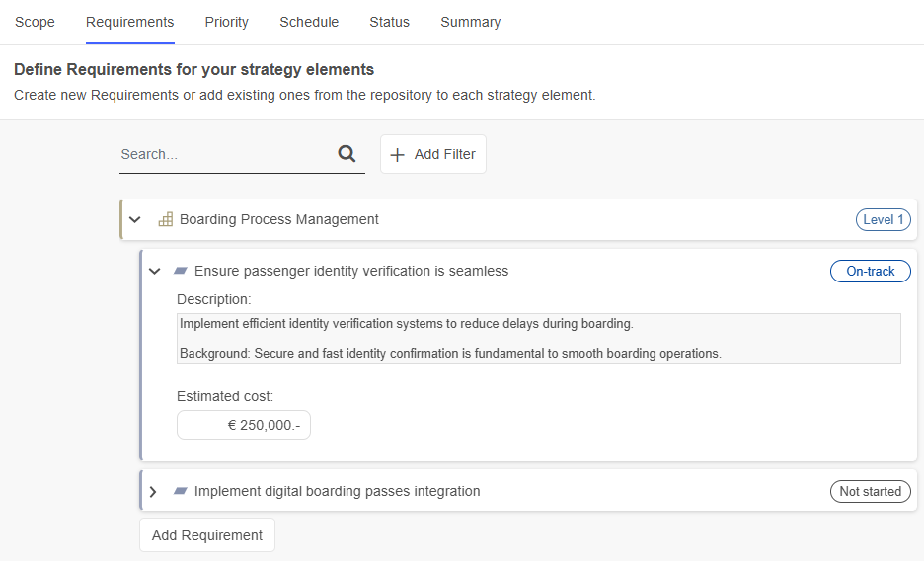Click the Add Requirement button
This screenshot has width=924, height=561.
pos(206,535)
